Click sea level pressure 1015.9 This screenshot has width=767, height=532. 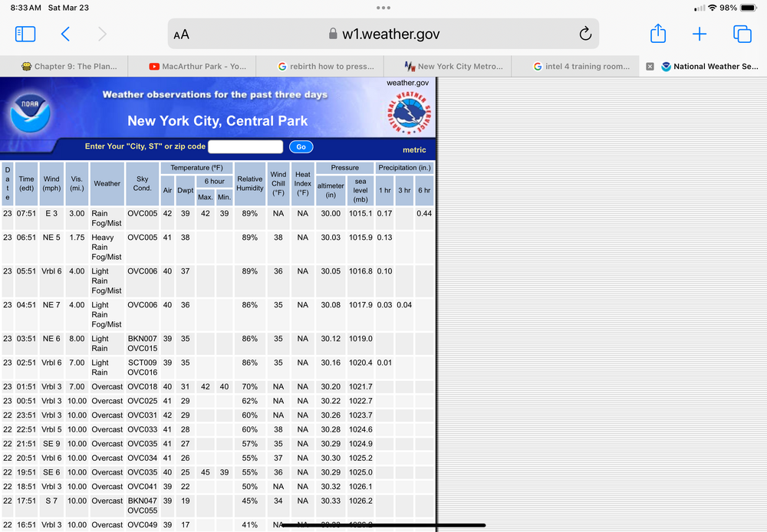[x=360, y=238]
